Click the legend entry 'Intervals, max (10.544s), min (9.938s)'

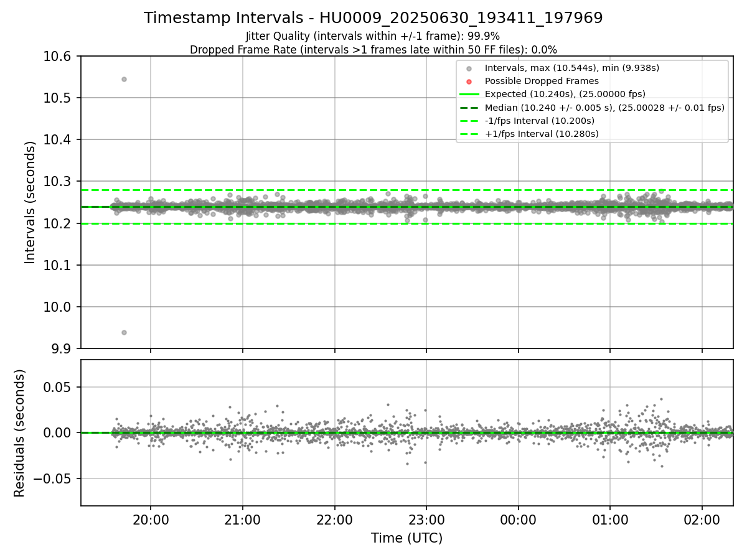(x=572, y=68)
